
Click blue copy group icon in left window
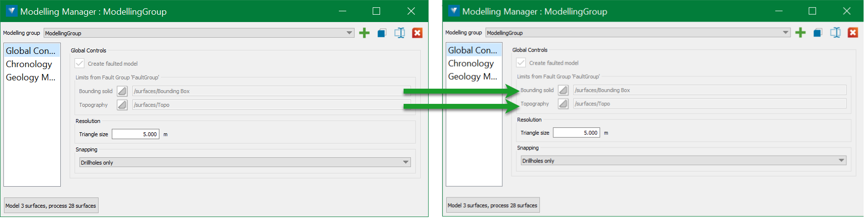pyautogui.click(x=382, y=33)
